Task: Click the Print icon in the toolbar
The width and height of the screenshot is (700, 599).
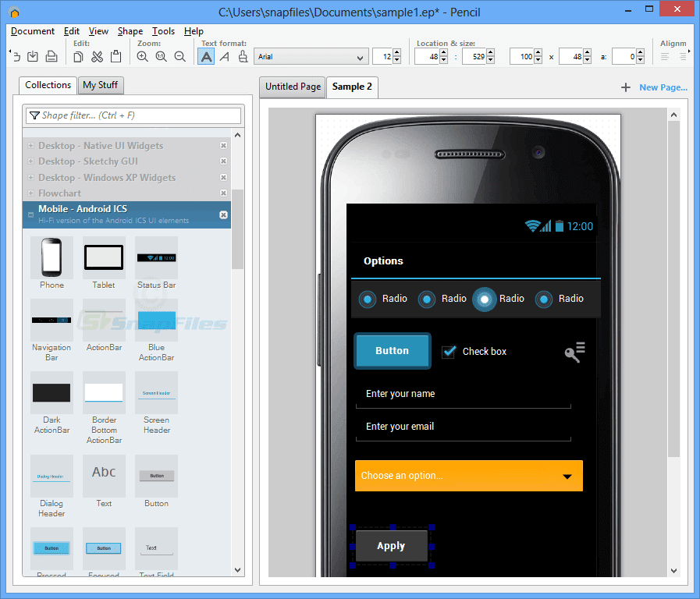Action: click(51, 56)
